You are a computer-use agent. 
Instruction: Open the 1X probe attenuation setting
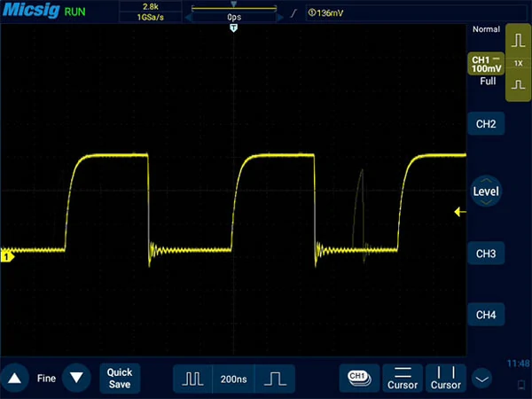coord(518,63)
